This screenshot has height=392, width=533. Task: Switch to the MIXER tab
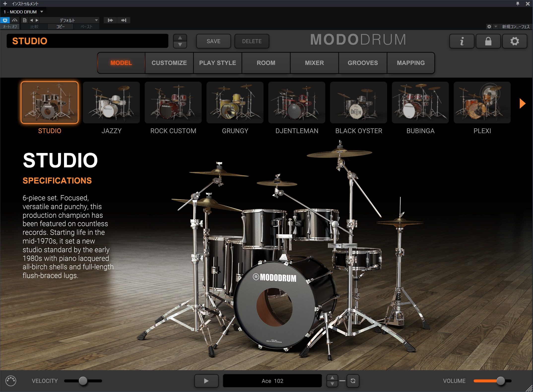314,63
